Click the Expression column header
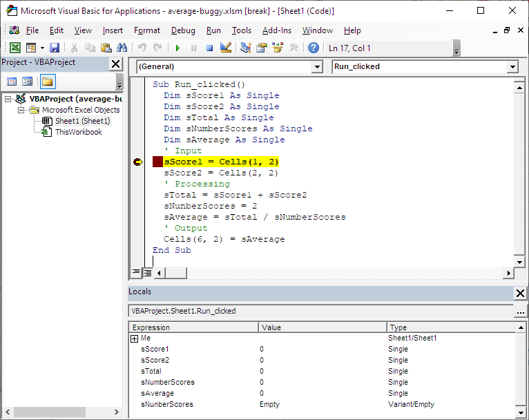This screenshot has width=529, height=420. click(193, 327)
